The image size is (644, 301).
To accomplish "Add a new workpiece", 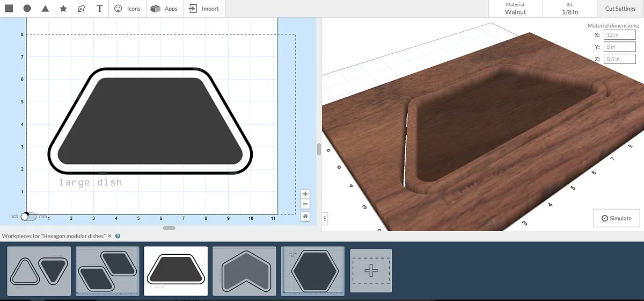I will (371, 270).
